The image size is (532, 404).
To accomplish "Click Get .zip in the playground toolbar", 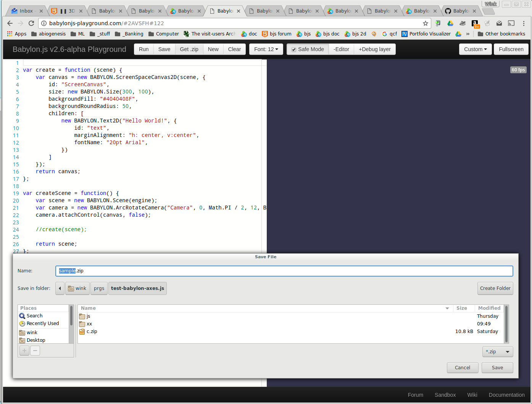I will (x=189, y=49).
